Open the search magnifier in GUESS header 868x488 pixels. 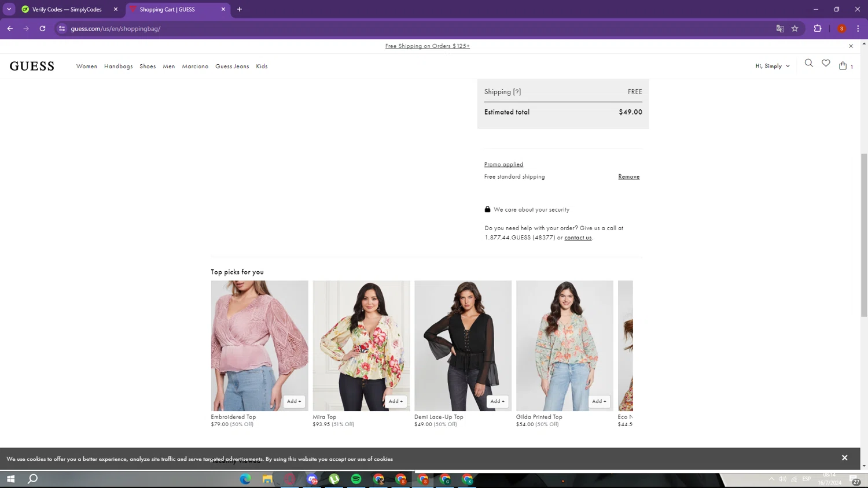click(808, 63)
